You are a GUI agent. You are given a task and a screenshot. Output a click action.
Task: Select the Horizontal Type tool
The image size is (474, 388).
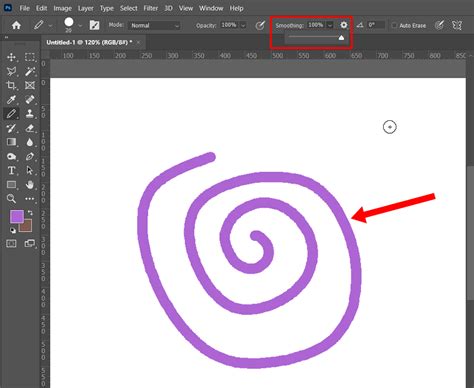pos(11,170)
